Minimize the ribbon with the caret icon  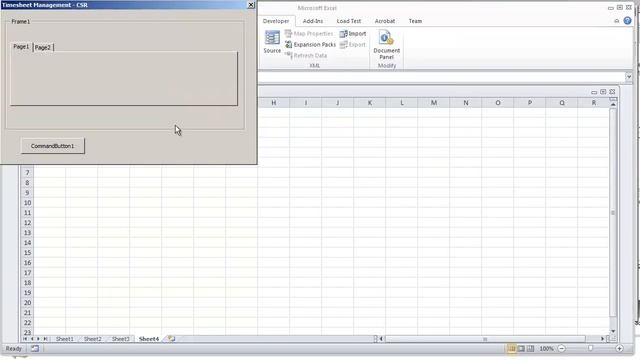[616, 21]
